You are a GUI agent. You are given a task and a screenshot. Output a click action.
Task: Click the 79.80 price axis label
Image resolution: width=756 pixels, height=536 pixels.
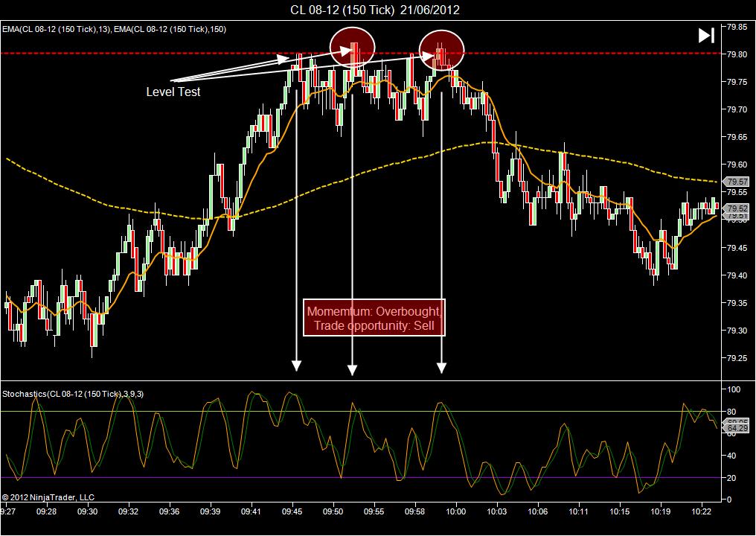(x=737, y=54)
